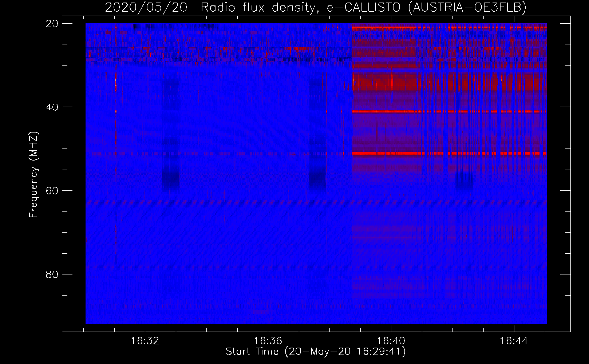Viewport: 589px width, 364px height.
Task: Click the 16:36 time tick label
Action: (268, 341)
